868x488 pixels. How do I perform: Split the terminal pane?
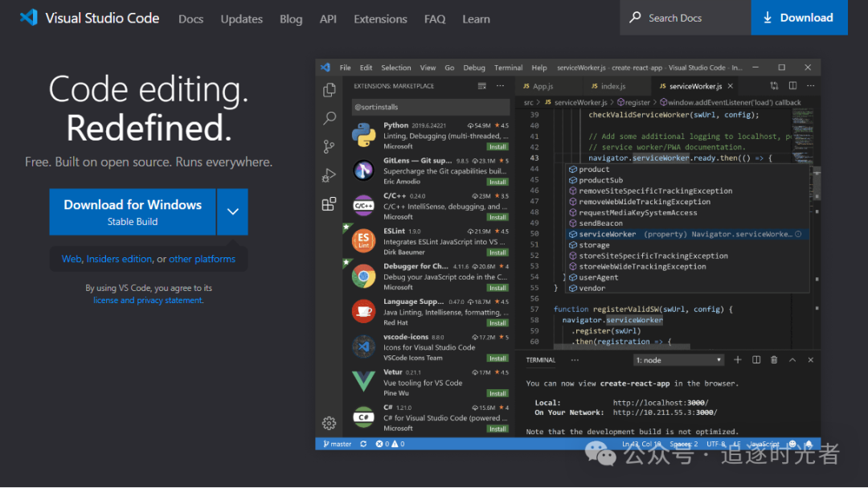coord(756,360)
